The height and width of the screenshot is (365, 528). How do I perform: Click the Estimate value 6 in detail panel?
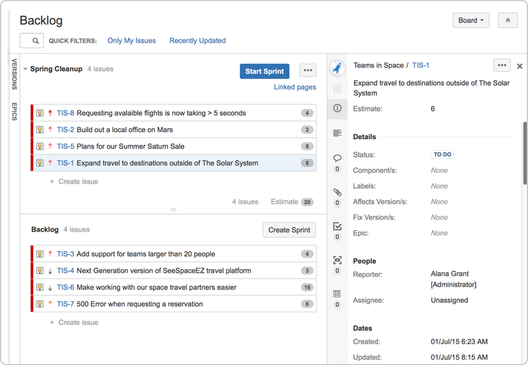click(433, 109)
